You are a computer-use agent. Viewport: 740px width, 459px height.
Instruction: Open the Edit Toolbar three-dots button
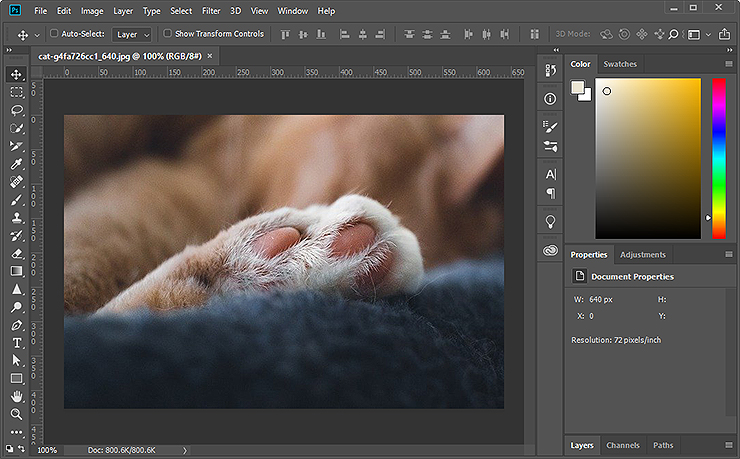click(x=17, y=432)
